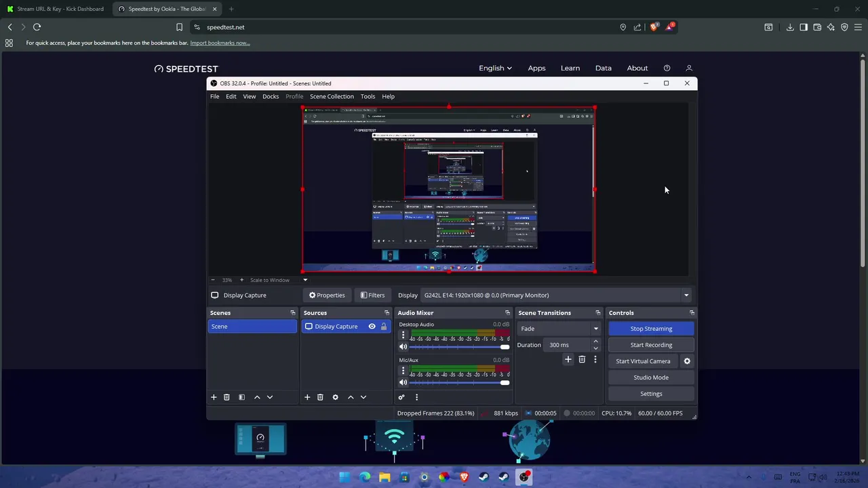Undock the Scene Transitions panel
The height and width of the screenshot is (488, 868).
coord(597,313)
